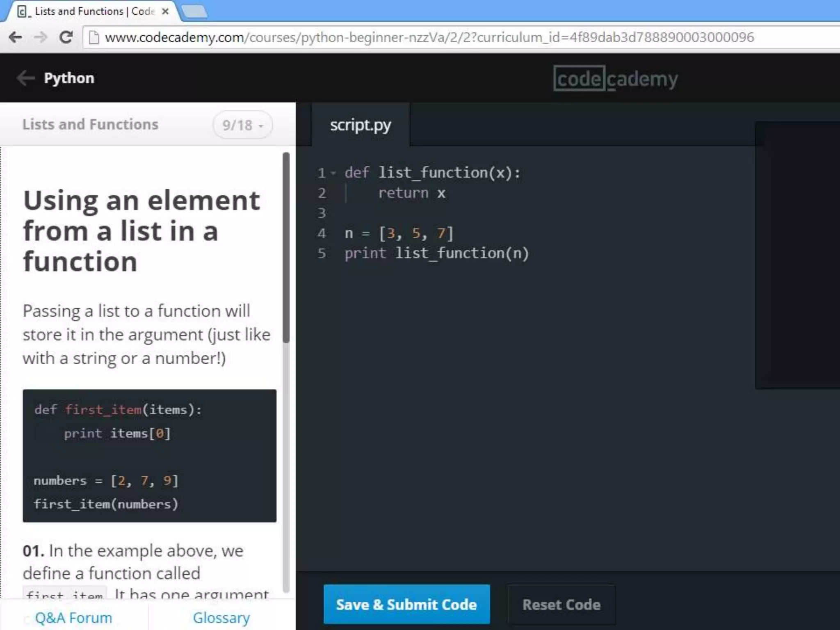Click 'def list_function(x):' on line 1
The image size is (840, 630).
click(432, 173)
